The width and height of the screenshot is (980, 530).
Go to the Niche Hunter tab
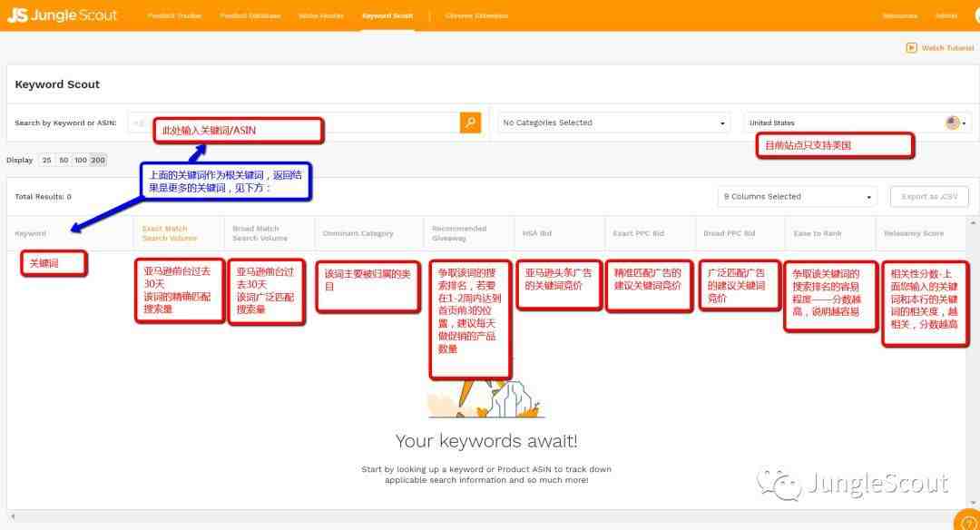321,15
